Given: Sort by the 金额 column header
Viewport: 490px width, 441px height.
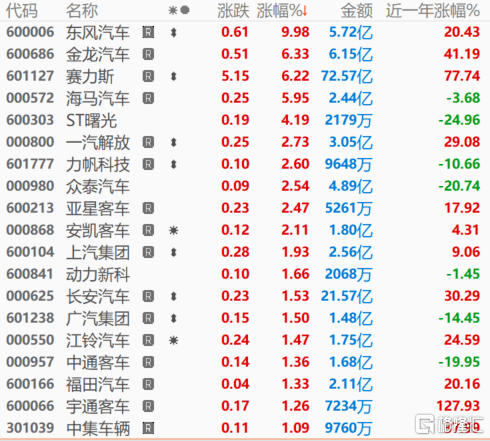Looking at the screenshot, I should [356, 11].
